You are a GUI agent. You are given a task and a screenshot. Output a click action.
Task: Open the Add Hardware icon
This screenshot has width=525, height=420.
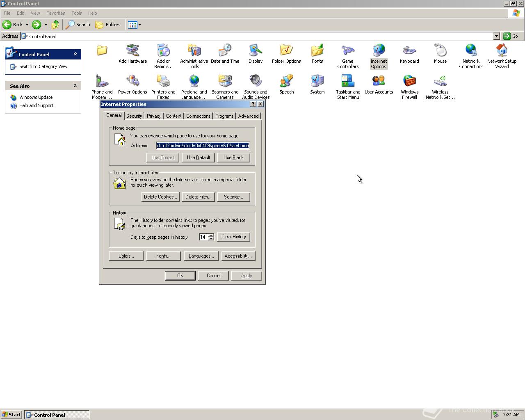tap(132, 54)
